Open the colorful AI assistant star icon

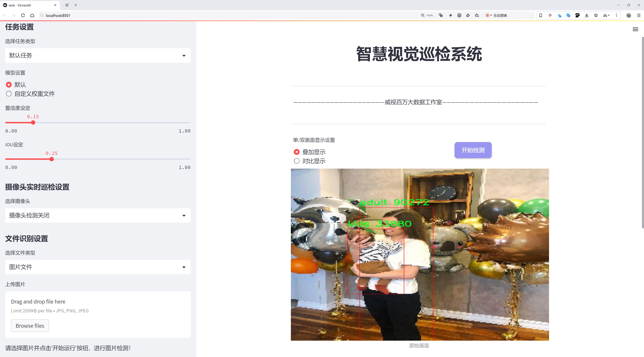(x=550, y=15)
